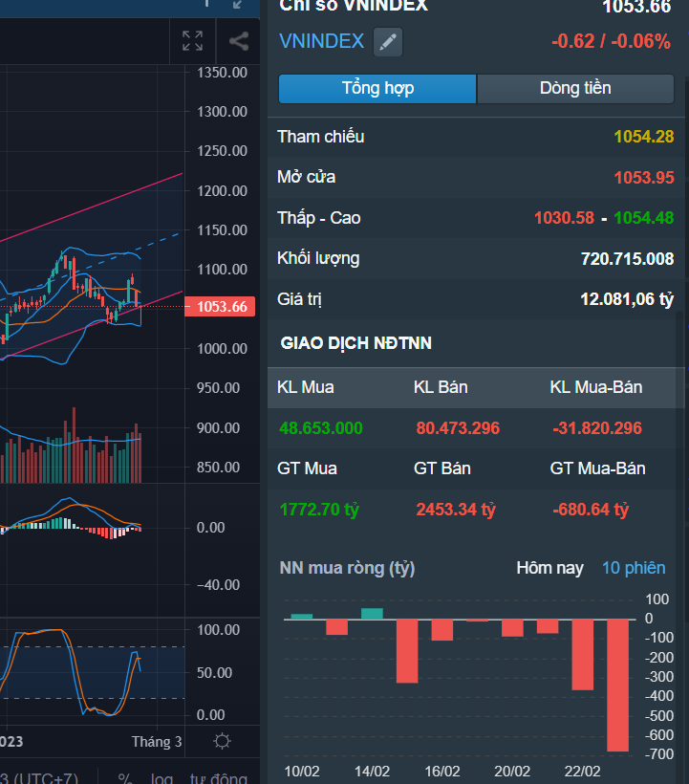Click the fullscreen chart icon
Image resolution: width=689 pixels, height=784 pixels.
[192, 41]
